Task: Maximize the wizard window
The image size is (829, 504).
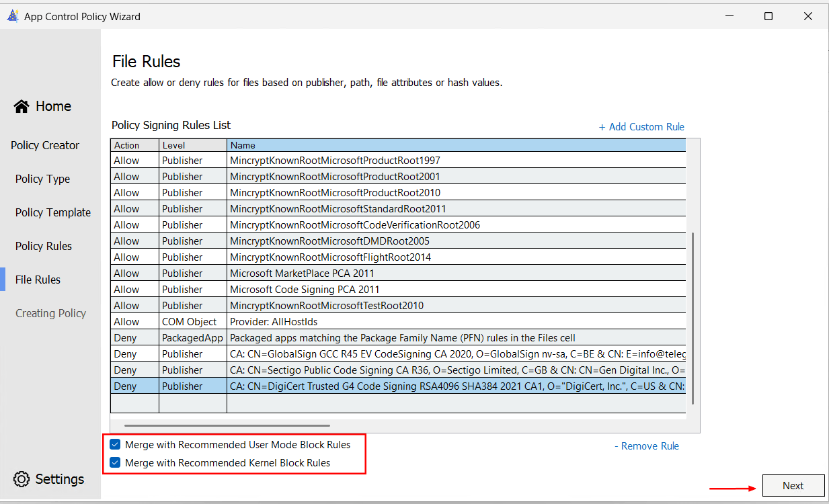Action: 768,16
